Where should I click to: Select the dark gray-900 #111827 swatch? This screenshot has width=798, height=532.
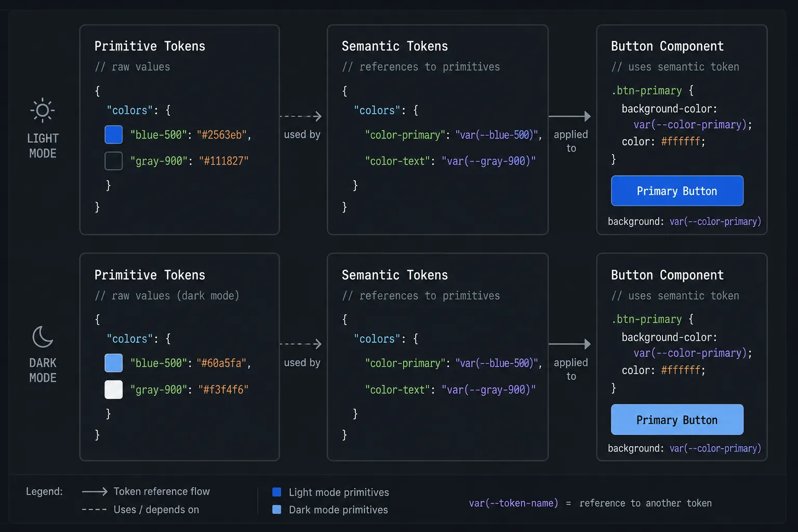pos(114,161)
